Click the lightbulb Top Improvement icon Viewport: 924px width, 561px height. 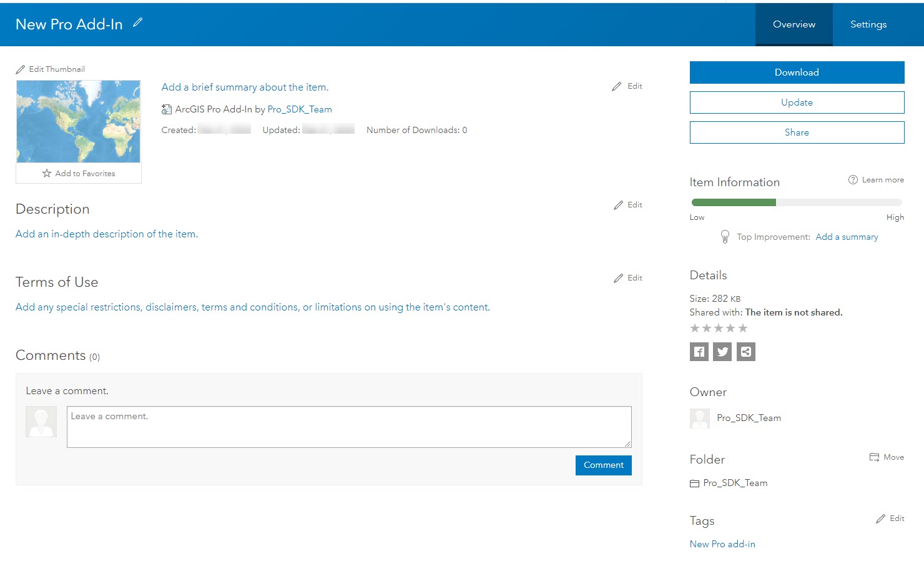click(x=725, y=237)
